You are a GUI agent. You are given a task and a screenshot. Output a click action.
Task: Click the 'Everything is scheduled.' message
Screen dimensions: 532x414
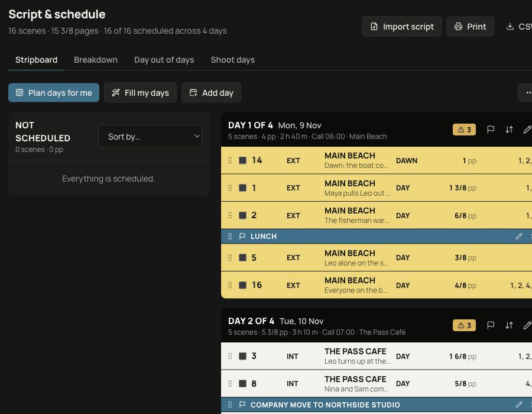109,179
